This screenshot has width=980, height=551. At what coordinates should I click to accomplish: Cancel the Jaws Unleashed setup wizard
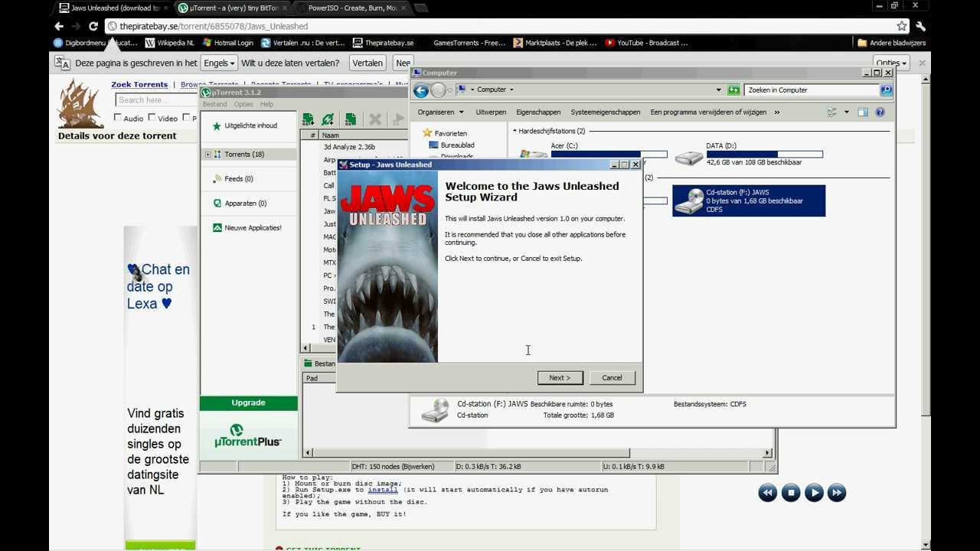point(612,377)
